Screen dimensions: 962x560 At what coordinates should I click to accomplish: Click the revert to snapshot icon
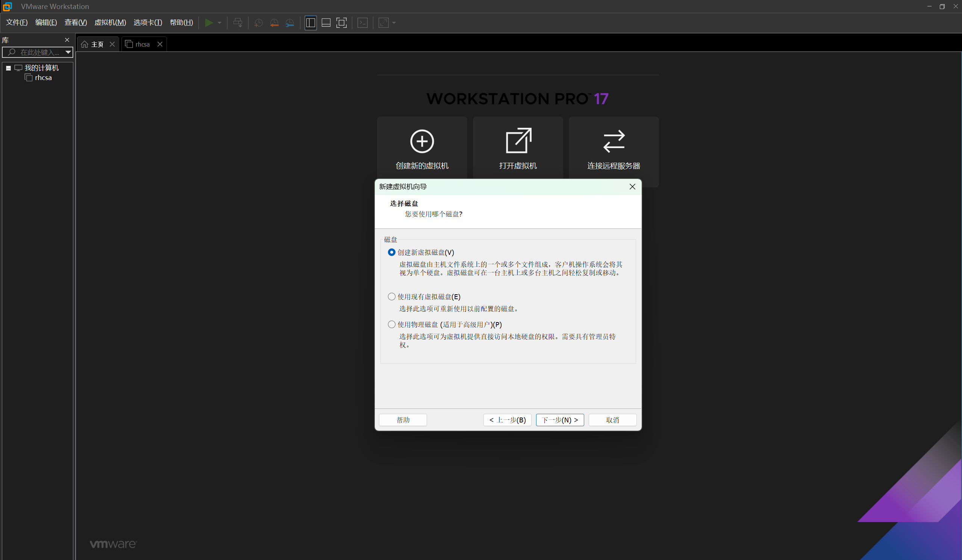tap(274, 23)
